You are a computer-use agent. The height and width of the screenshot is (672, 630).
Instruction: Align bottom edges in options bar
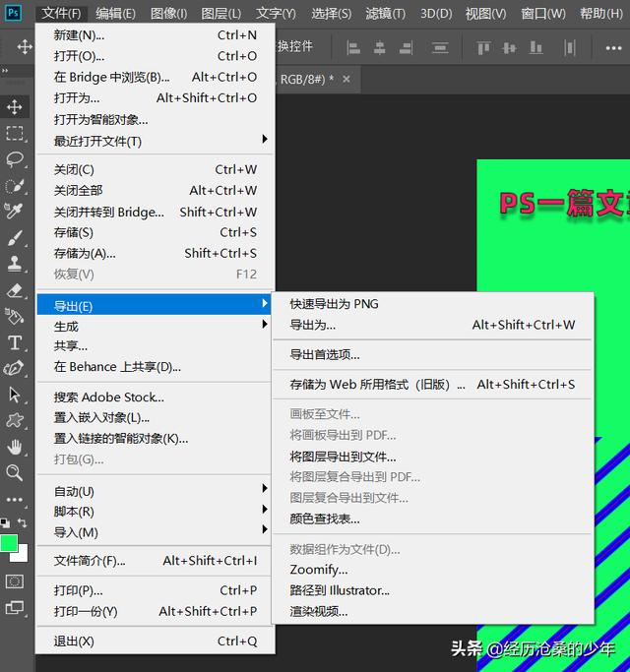(535, 47)
